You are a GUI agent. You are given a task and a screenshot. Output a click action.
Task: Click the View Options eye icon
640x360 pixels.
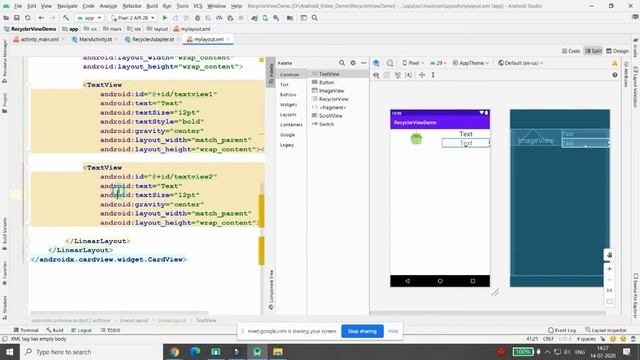[x=376, y=75]
